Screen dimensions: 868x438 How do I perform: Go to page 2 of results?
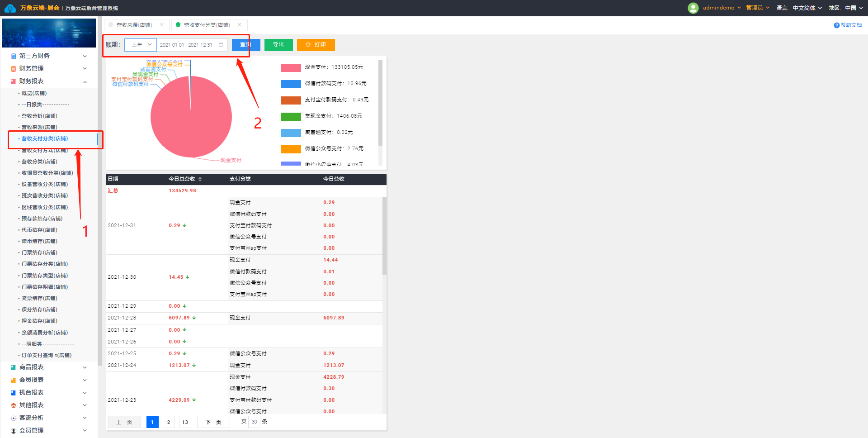(x=169, y=422)
